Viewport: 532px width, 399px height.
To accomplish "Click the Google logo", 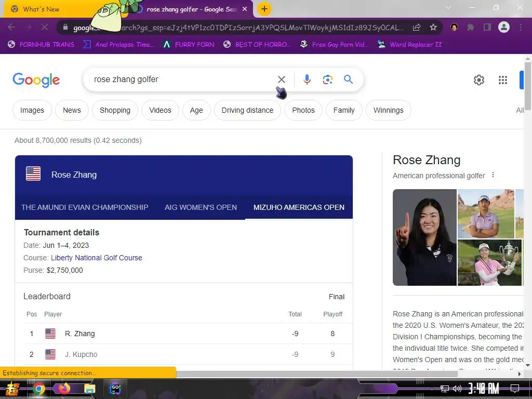I will [x=36, y=80].
